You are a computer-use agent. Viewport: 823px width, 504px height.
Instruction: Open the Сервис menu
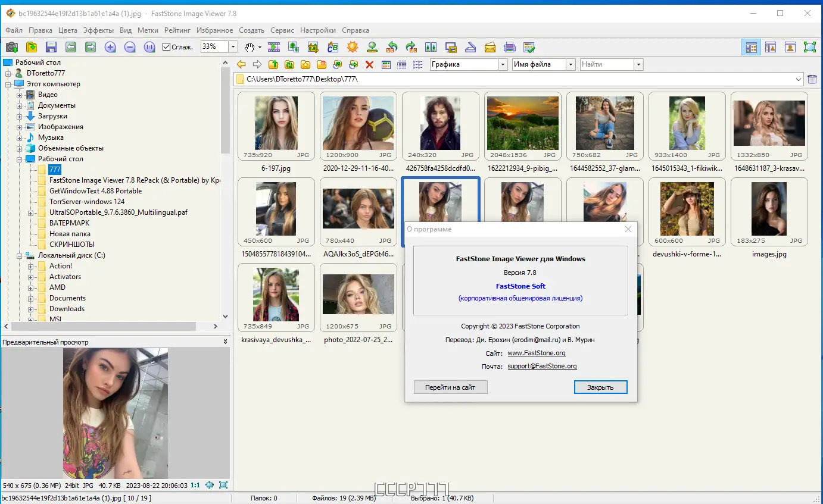282,30
